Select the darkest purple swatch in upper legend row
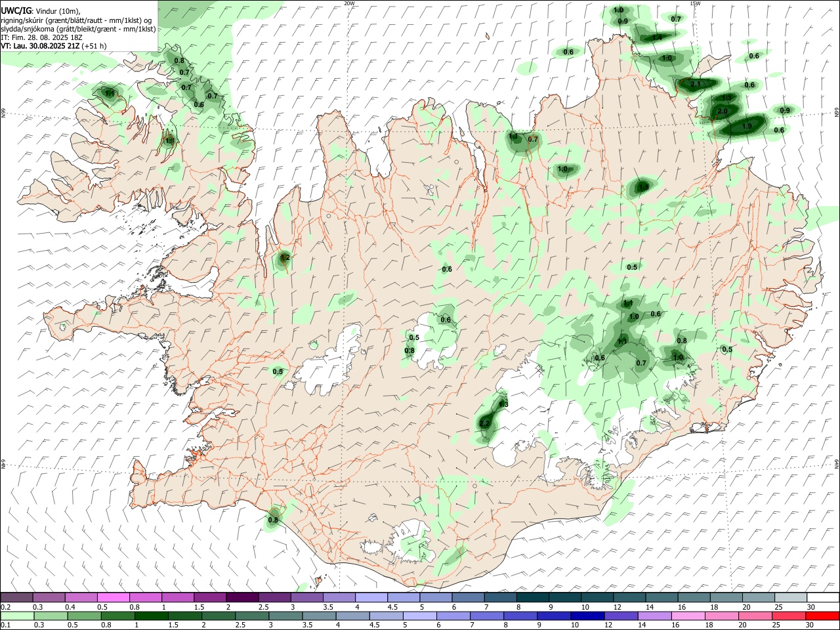Screen dimensions: 840x630 pyautogui.click(x=242, y=597)
